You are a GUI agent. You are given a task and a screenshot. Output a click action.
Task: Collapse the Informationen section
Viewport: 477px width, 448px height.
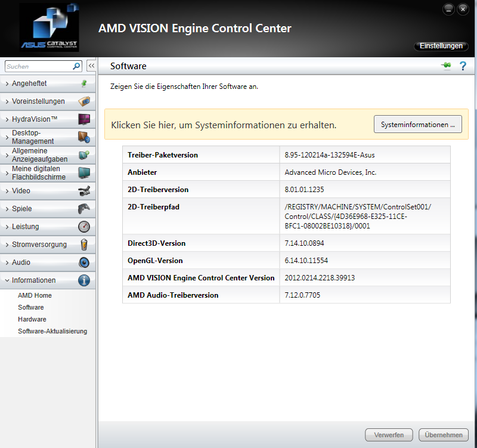(x=48, y=280)
